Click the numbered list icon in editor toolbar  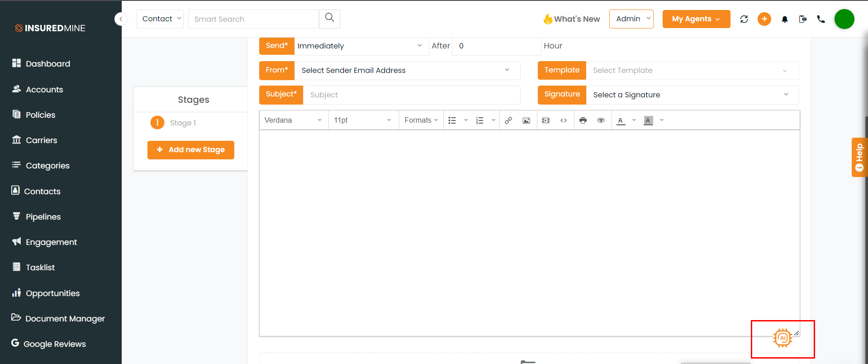tap(479, 120)
